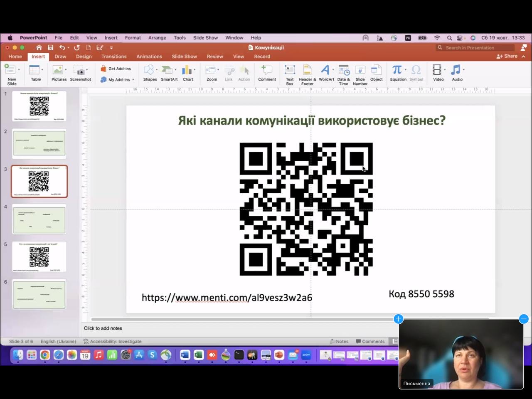The width and height of the screenshot is (532, 399).
Task: Expand the WordArt dropdown arrow
Action: pos(333,69)
